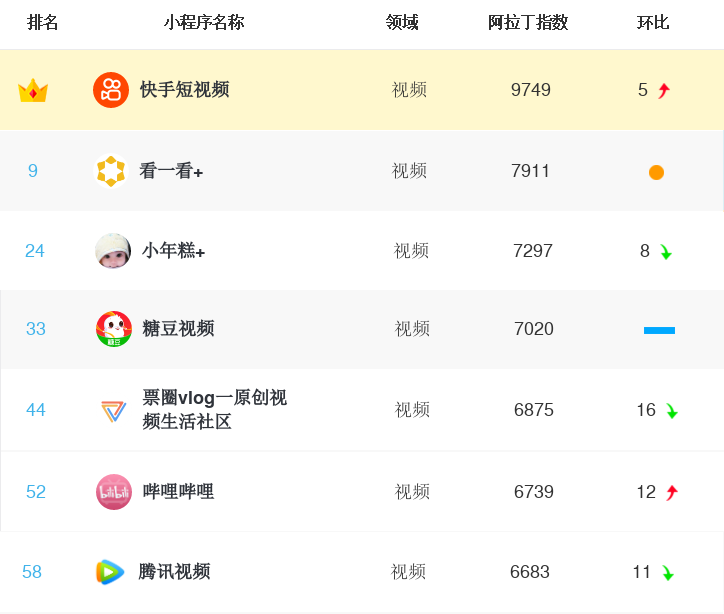
Task: Click the red up arrow beside 5
Action: click(x=664, y=90)
